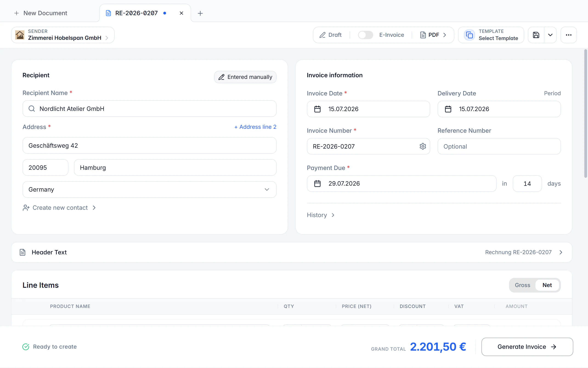Click the template copy icon

coord(469,35)
